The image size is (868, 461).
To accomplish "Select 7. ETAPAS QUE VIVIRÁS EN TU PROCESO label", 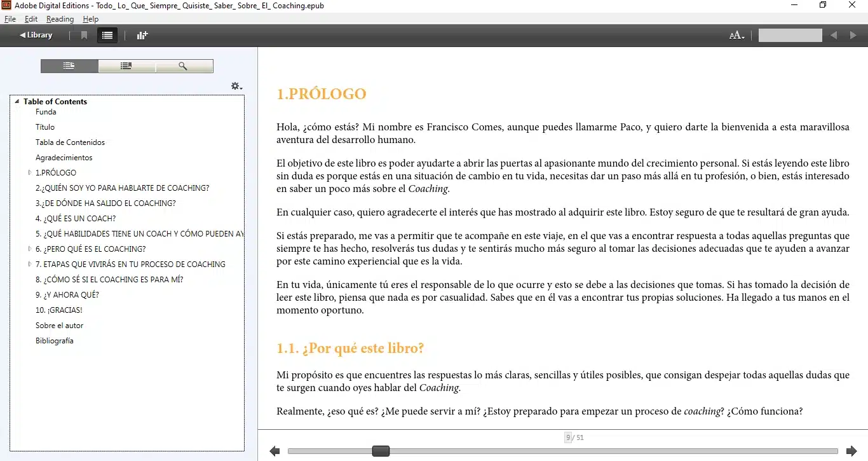I will (x=130, y=265).
